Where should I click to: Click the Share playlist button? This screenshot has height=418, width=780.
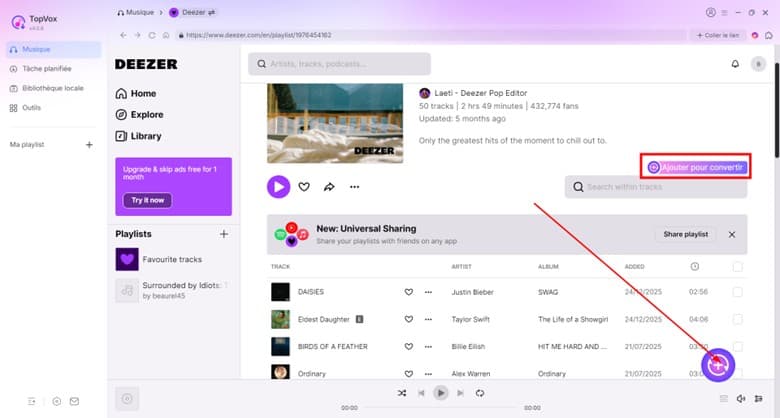(685, 234)
